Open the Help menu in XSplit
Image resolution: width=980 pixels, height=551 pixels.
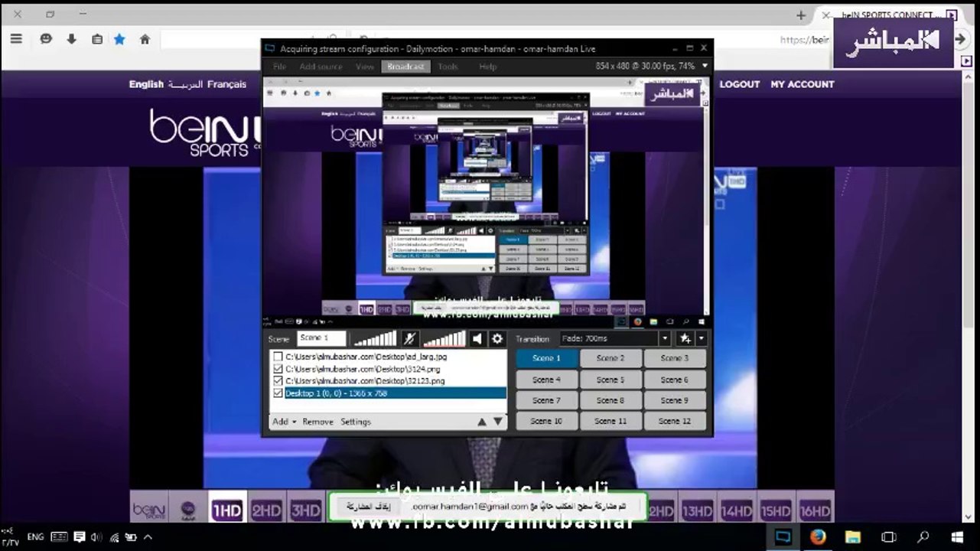(x=488, y=67)
